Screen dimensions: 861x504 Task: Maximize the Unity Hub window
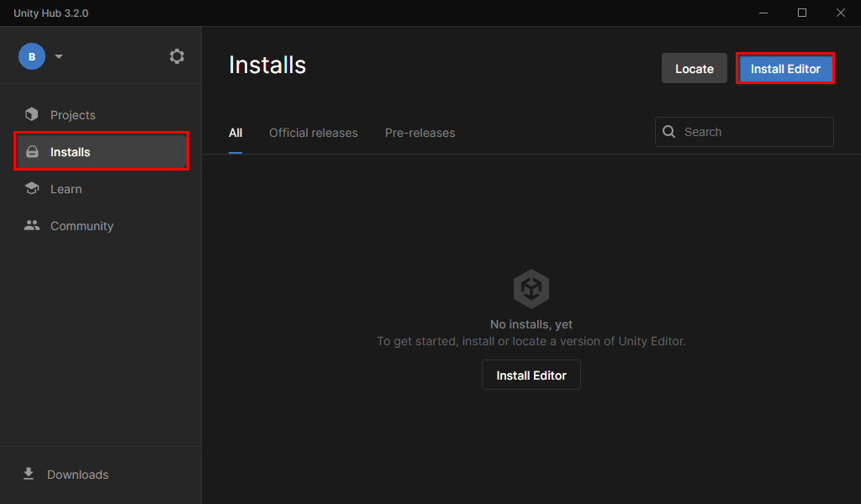[801, 13]
